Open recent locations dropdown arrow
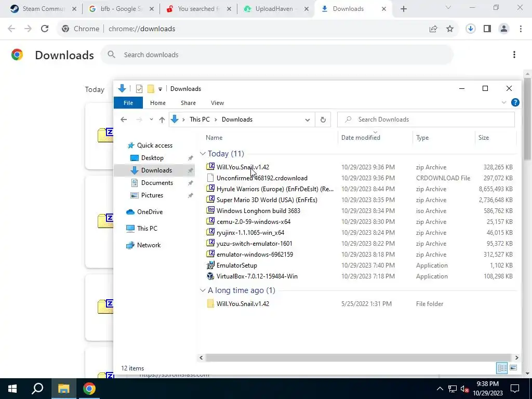Image resolution: width=532 pixels, height=399 pixels. (151, 119)
